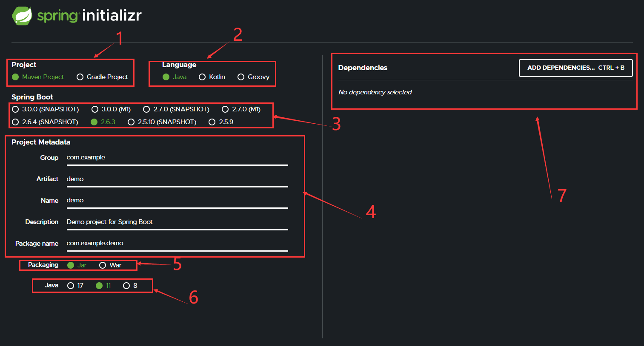The width and height of the screenshot is (644, 346).
Task: Click the Project section heading
Action: pos(24,65)
